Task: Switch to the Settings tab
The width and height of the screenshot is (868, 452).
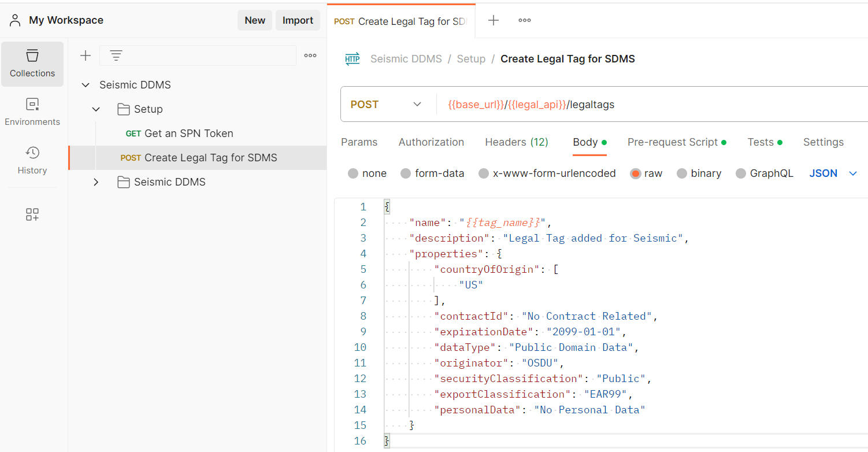Action: [824, 142]
